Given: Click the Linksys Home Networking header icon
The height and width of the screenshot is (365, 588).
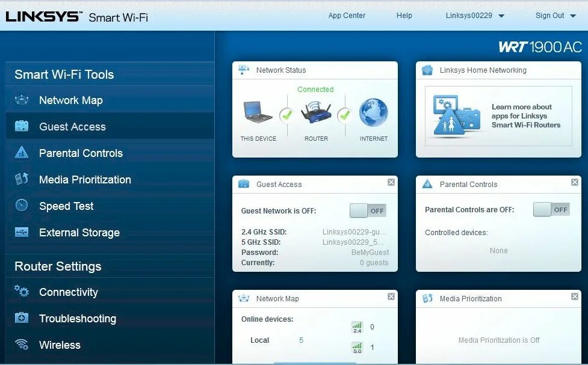Looking at the screenshot, I should (x=427, y=70).
